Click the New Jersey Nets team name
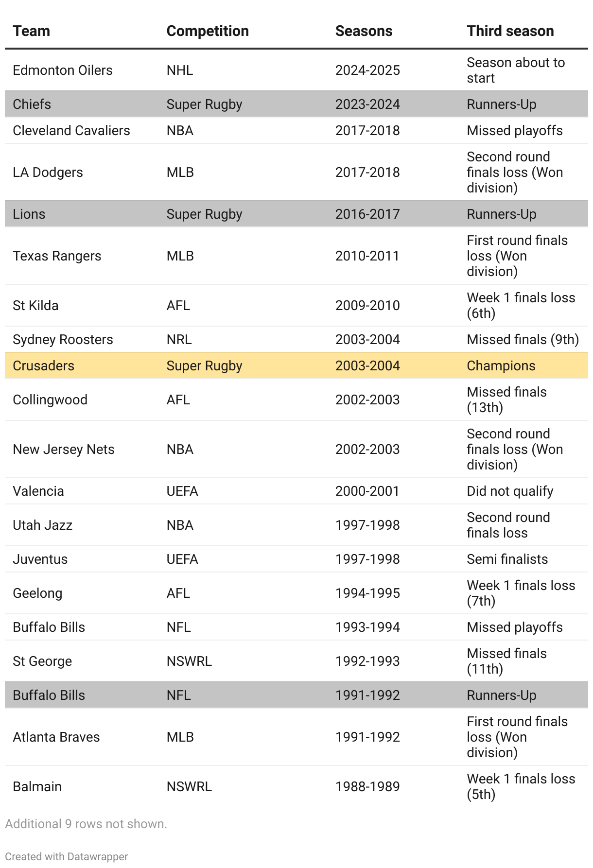 coord(64,450)
